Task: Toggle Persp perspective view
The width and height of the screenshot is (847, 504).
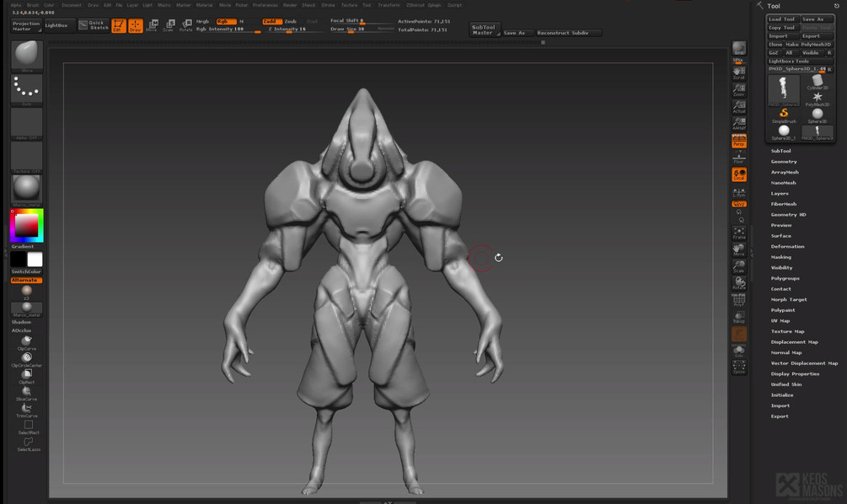Action: [x=739, y=141]
